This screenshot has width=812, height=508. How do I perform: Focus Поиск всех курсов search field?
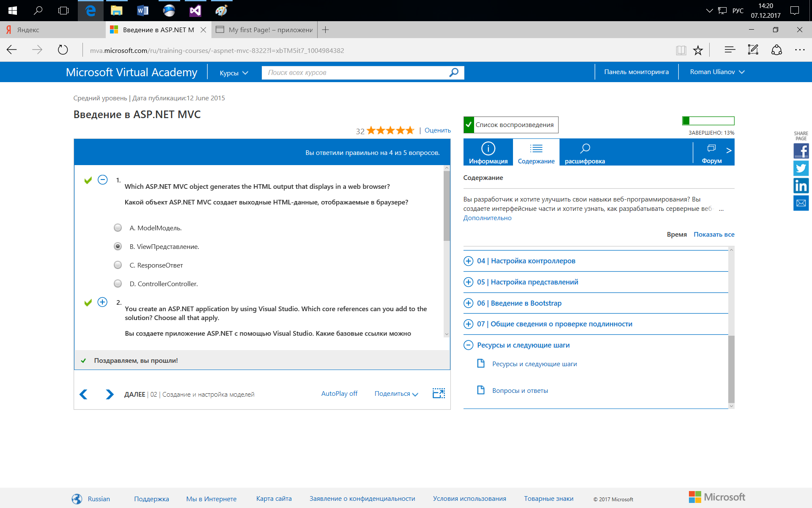click(355, 72)
